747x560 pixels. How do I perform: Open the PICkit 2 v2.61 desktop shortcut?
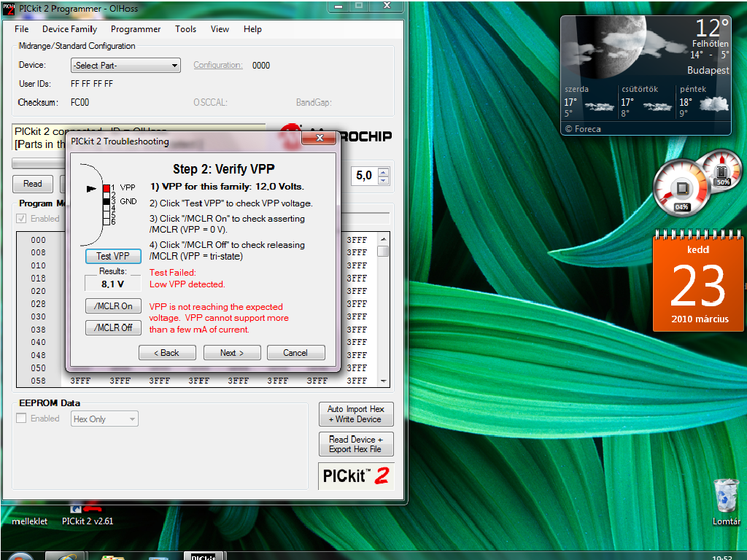coord(88,516)
